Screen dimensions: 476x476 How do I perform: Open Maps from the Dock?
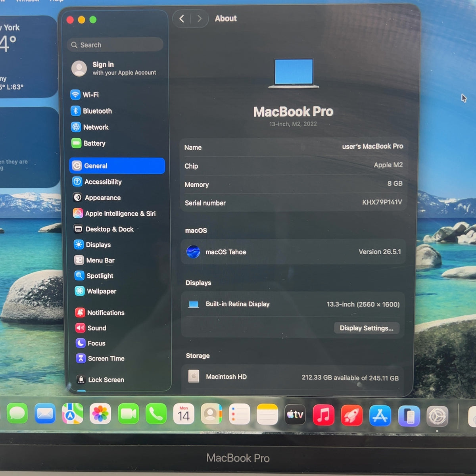coord(73,414)
